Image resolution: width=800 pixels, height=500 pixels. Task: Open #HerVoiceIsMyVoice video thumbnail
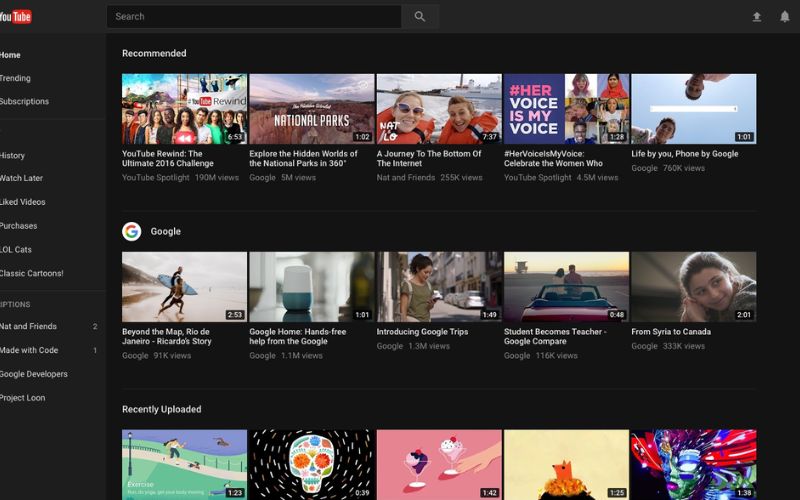point(566,109)
